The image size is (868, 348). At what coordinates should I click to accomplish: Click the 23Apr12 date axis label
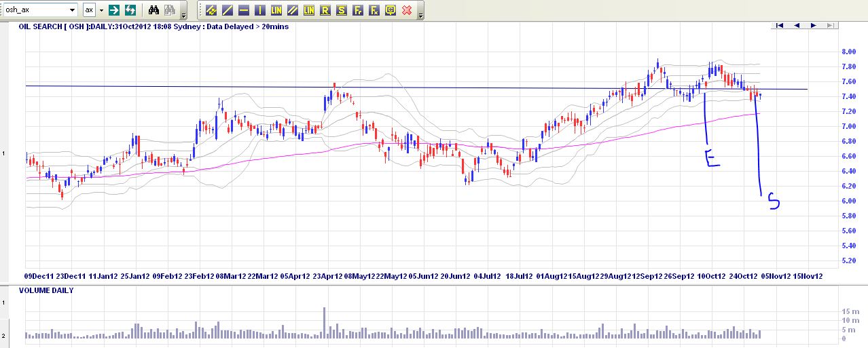pos(327,276)
